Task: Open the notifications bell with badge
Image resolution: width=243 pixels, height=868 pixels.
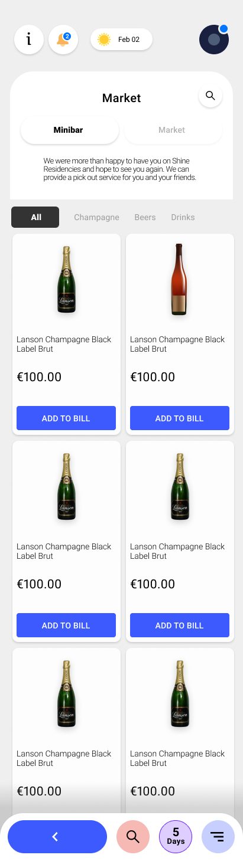Action: click(63, 40)
